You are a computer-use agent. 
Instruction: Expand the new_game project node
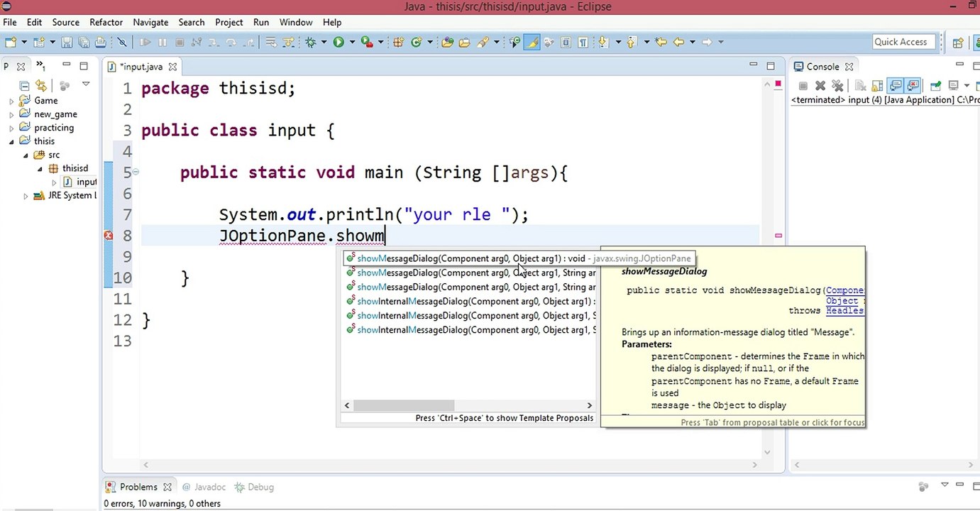coord(11,114)
